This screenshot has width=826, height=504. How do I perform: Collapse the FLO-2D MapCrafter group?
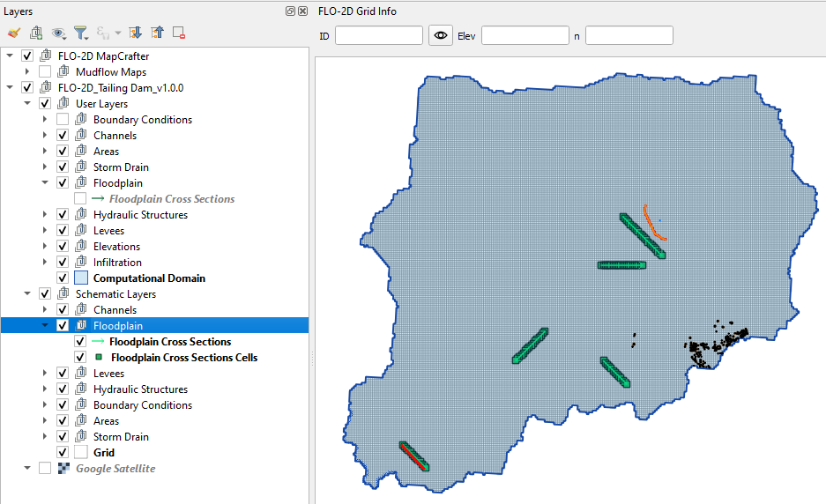(11, 56)
